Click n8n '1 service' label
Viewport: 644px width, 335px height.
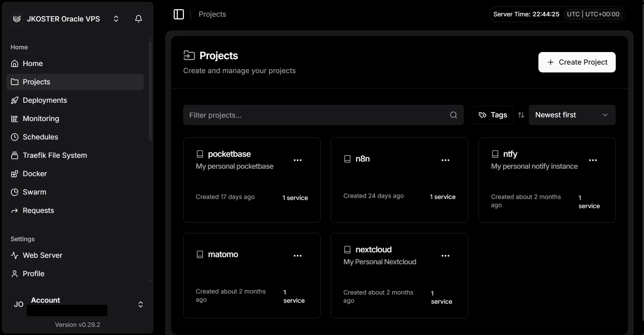coord(443,197)
